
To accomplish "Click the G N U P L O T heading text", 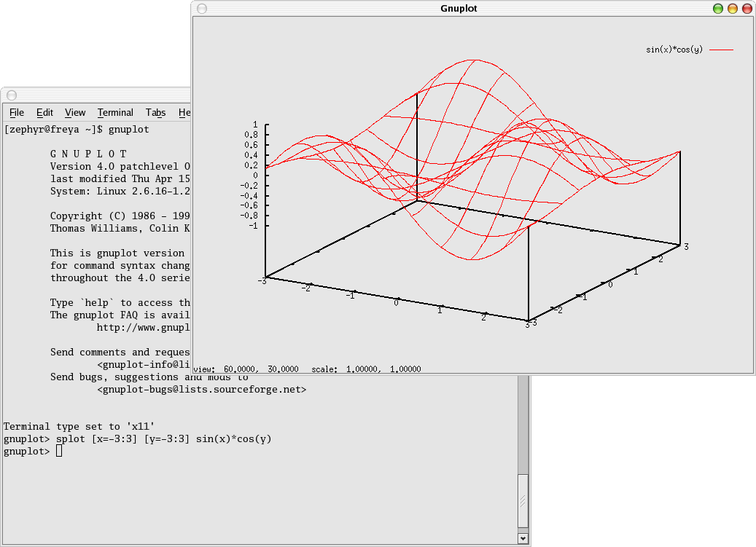I will pos(88,154).
